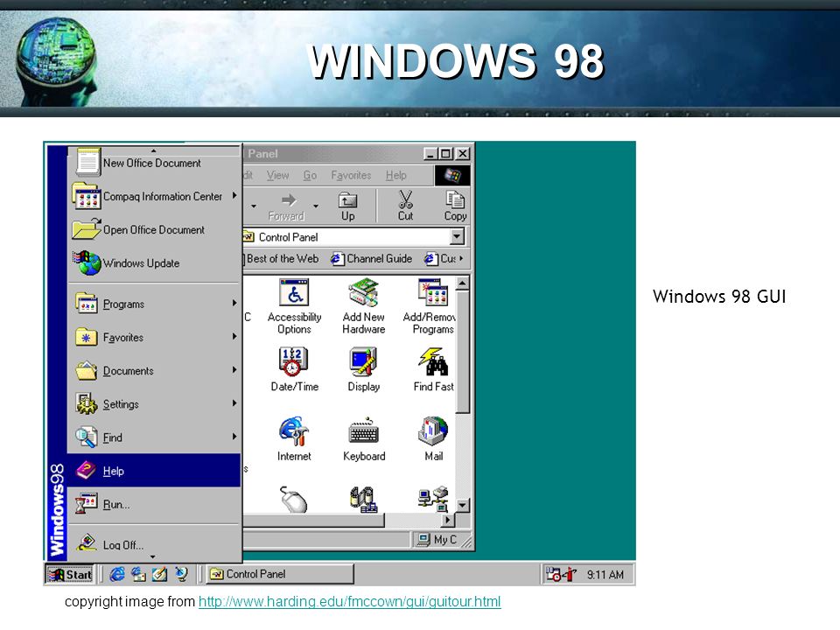Expand Compaq Information Center submenu

(154, 197)
